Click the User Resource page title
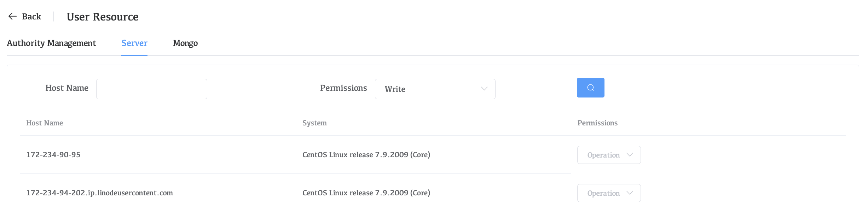The width and height of the screenshot is (868, 207). [103, 16]
